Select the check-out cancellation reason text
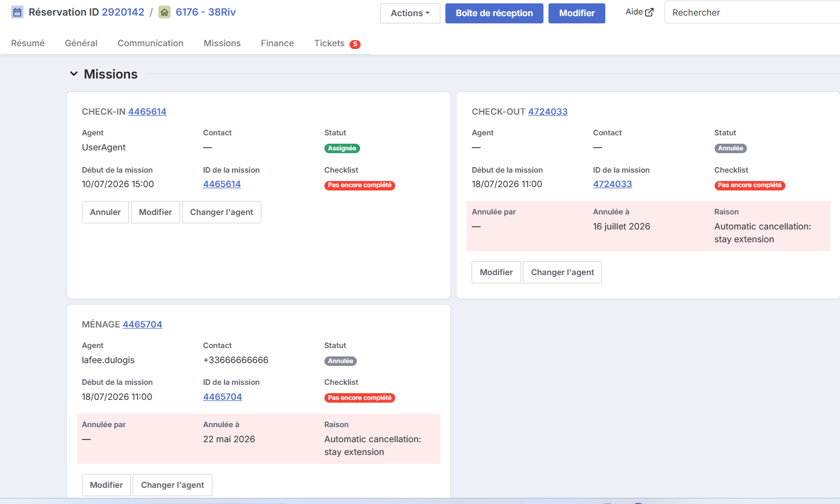Screen dimensions: 840x504 [x=763, y=233]
